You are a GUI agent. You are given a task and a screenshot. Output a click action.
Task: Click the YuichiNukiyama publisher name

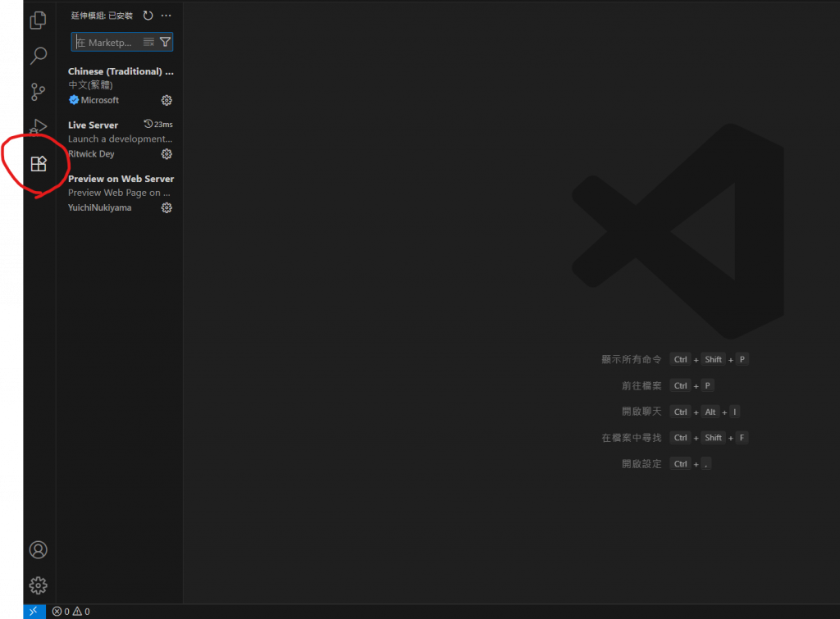[x=99, y=207]
